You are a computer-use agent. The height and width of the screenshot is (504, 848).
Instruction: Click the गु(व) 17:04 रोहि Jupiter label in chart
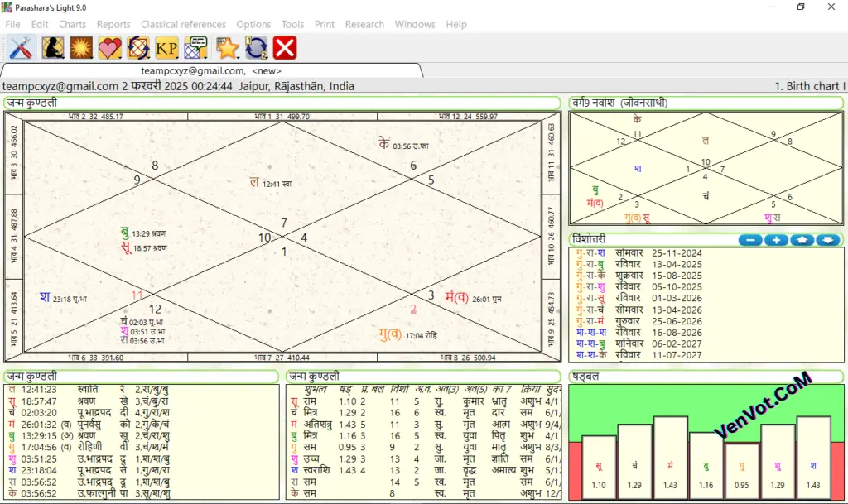407,335
